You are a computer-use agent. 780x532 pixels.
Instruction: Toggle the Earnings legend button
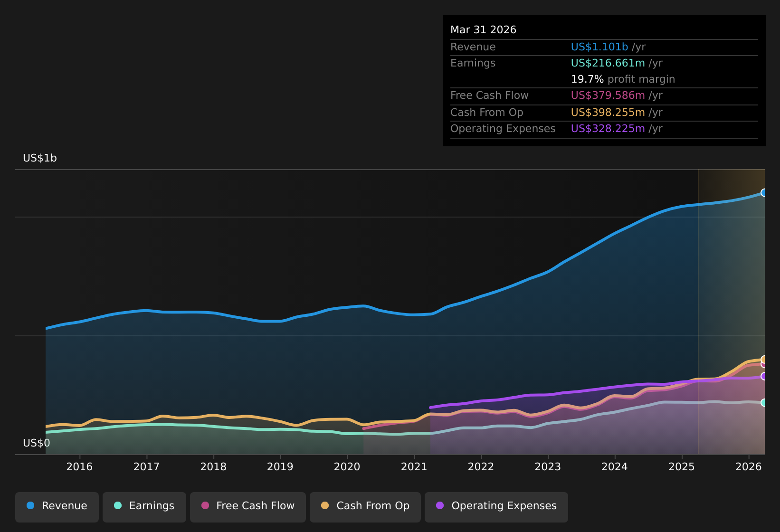coord(144,506)
